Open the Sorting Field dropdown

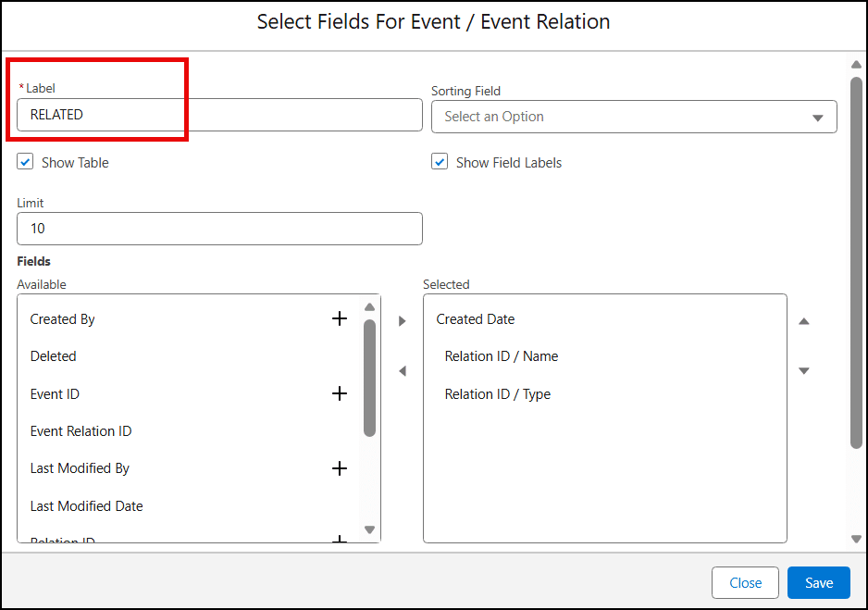634,117
